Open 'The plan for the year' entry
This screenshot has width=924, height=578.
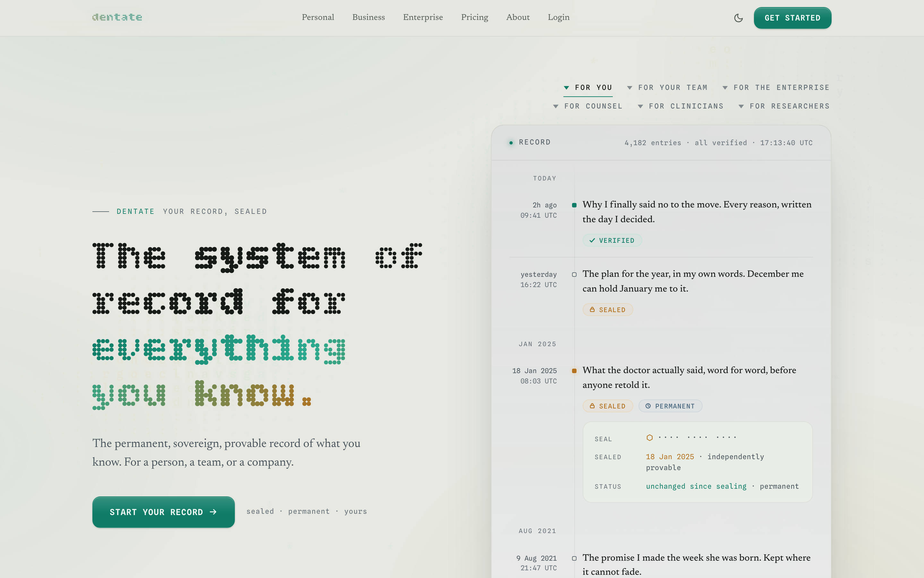(693, 281)
